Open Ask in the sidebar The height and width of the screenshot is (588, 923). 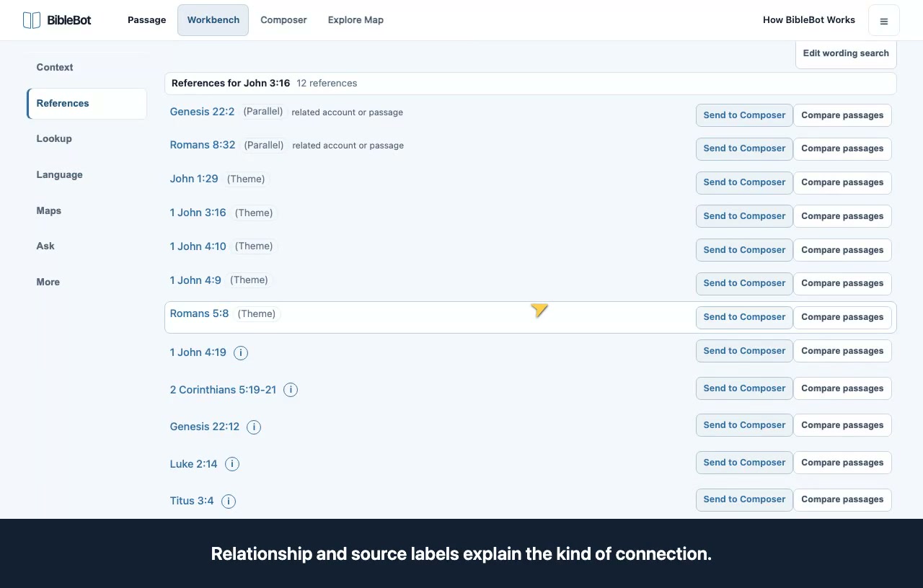click(87, 246)
